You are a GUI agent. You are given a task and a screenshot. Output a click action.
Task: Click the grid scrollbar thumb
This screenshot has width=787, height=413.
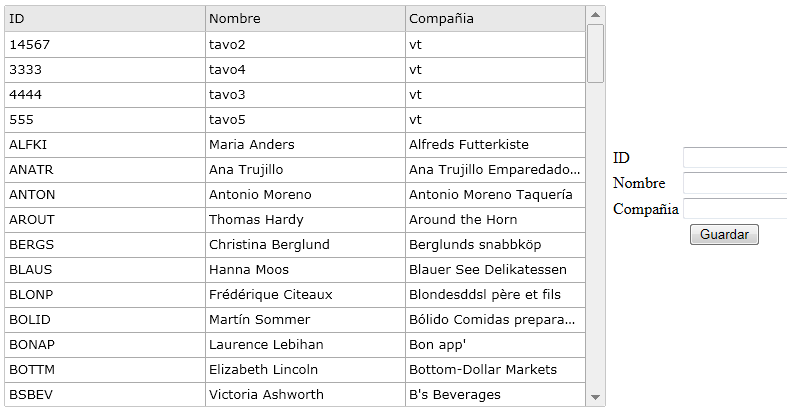[x=595, y=53]
